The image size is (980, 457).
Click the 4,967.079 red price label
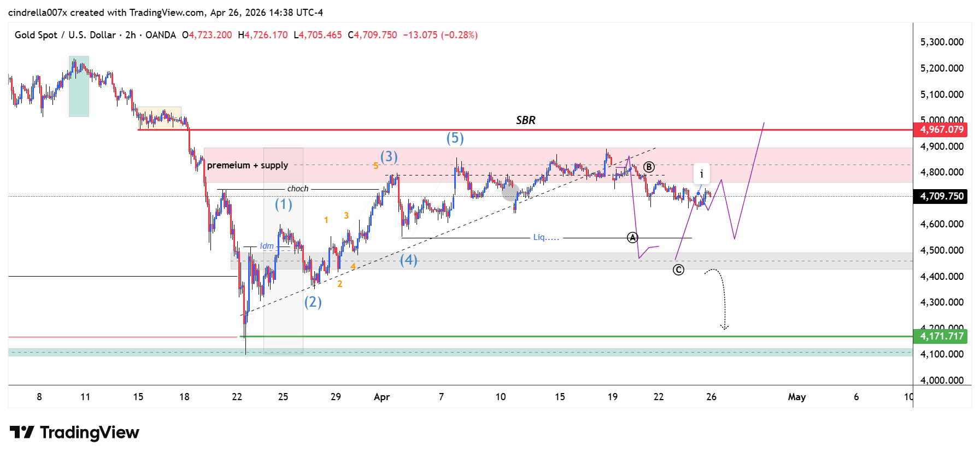[x=940, y=130]
